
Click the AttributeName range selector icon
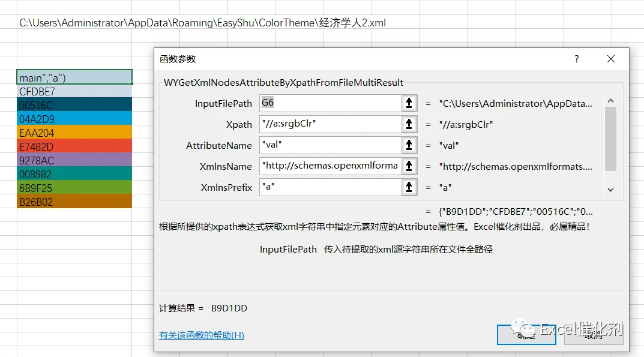(x=409, y=145)
